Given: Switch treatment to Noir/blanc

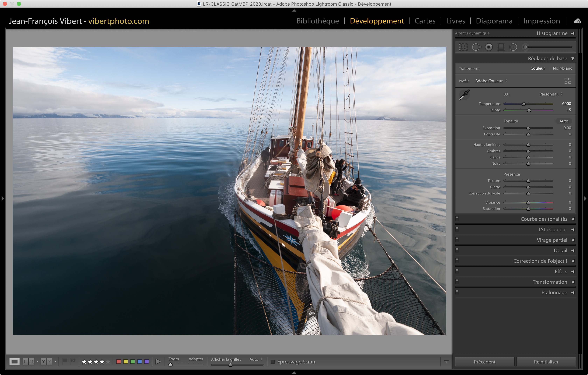Looking at the screenshot, I should click(562, 68).
